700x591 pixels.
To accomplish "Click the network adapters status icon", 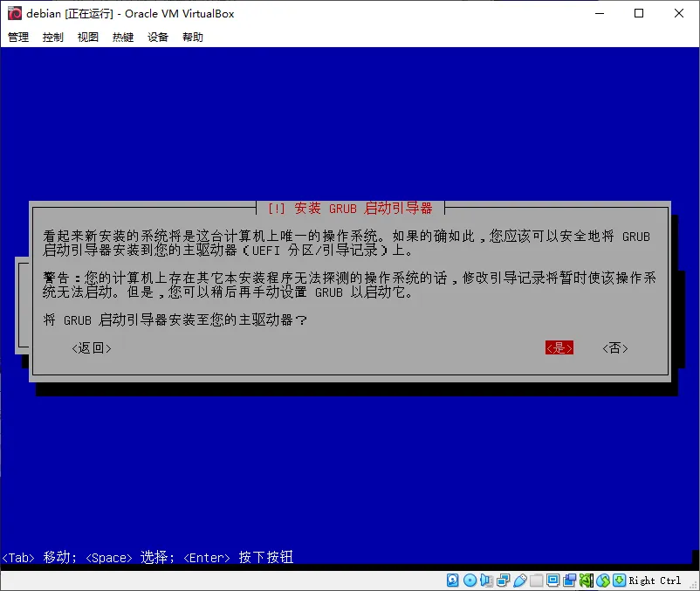I will 503,581.
